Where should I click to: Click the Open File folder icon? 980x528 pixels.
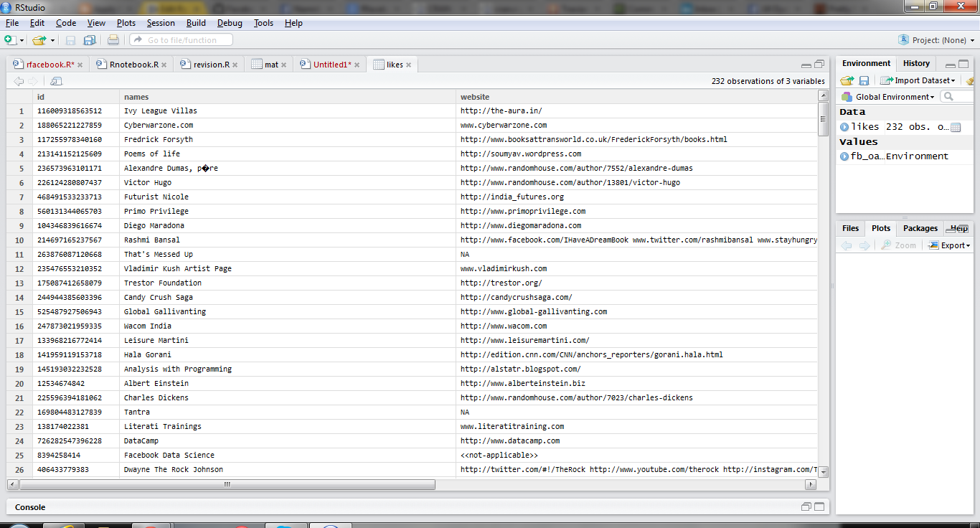[38, 40]
